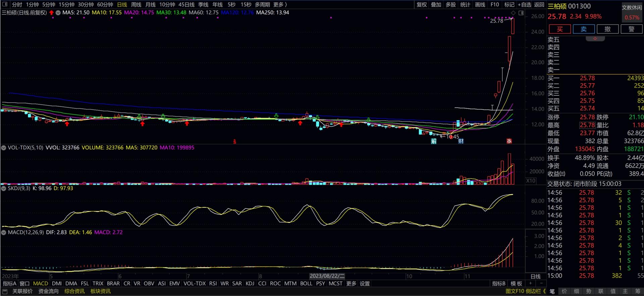The height and width of the screenshot is (296, 644).
Task: Click the 财 financial report marker on chart
Action: pyautogui.click(x=461, y=141)
